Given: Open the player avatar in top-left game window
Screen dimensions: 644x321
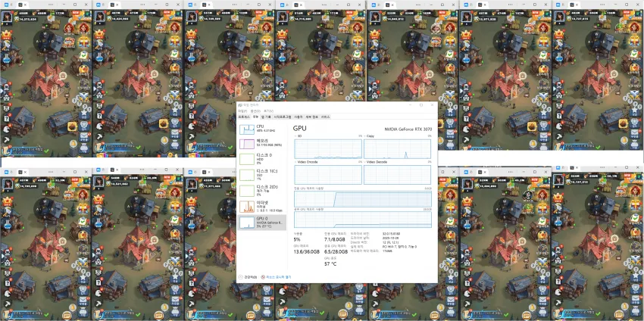Looking at the screenshot, I should [x=7, y=17].
